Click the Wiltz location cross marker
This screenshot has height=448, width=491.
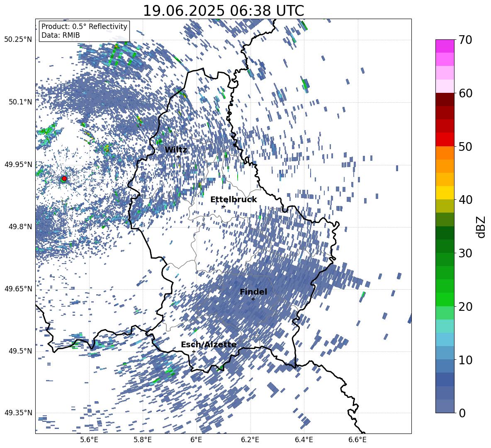pyautogui.click(x=178, y=157)
